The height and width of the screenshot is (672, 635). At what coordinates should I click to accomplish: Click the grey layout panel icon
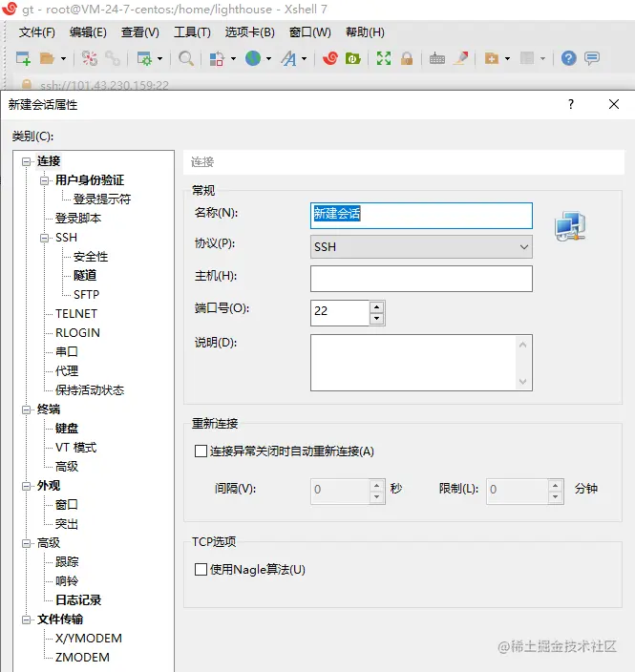[x=526, y=58]
